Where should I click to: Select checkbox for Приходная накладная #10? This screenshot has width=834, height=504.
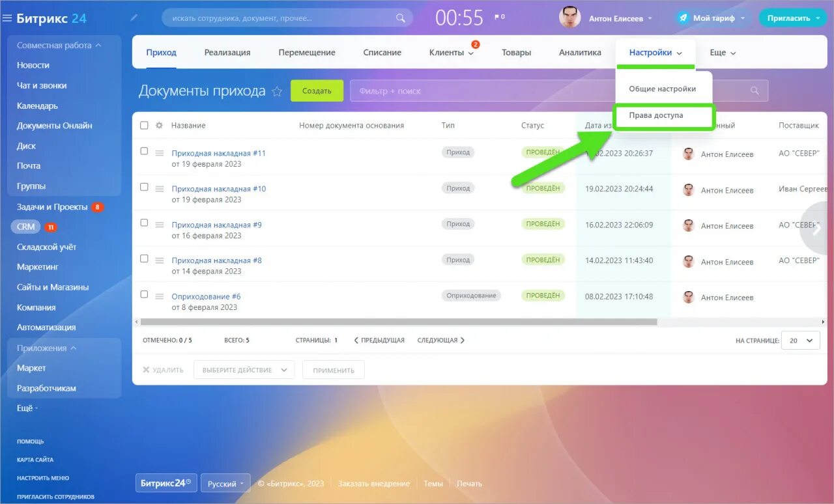[x=145, y=187]
